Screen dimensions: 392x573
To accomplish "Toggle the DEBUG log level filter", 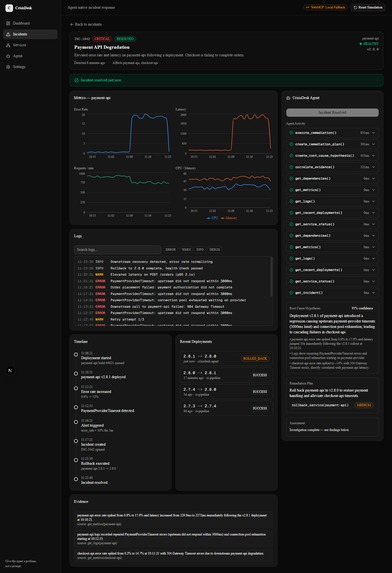I will point(215,250).
